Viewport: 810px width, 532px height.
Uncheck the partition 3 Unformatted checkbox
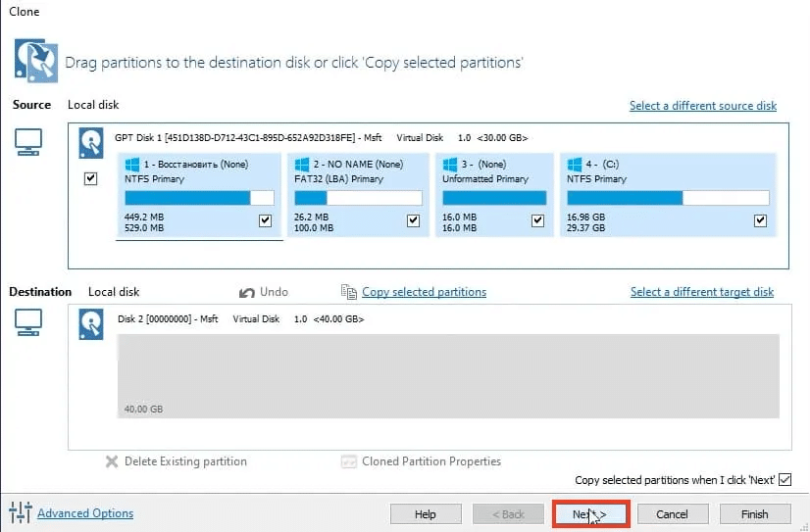click(x=536, y=221)
